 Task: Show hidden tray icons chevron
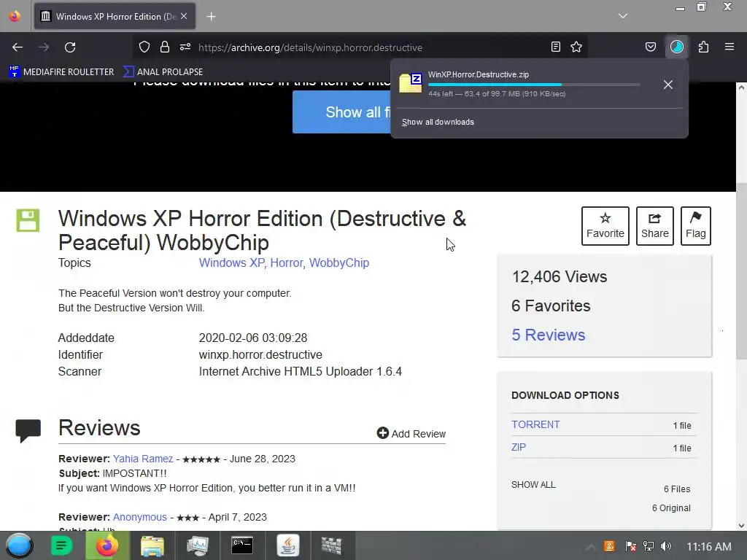(591, 547)
